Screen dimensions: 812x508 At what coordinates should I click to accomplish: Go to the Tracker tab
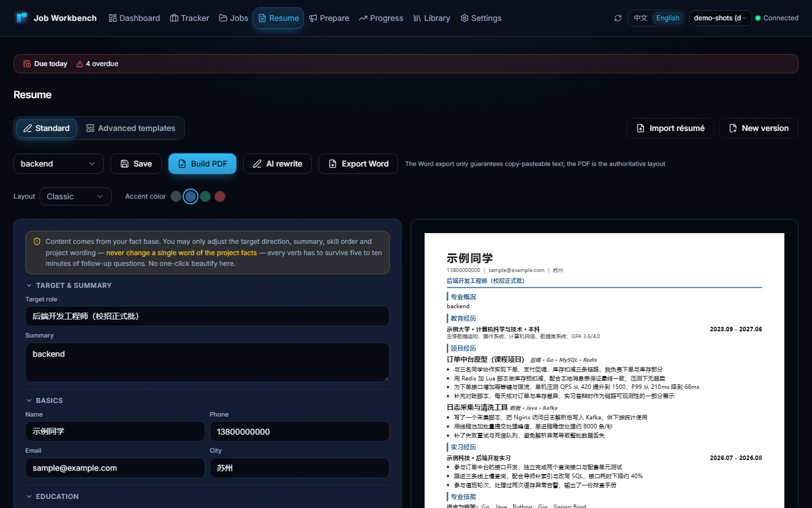pyautogui.click(x=189, y=18)
